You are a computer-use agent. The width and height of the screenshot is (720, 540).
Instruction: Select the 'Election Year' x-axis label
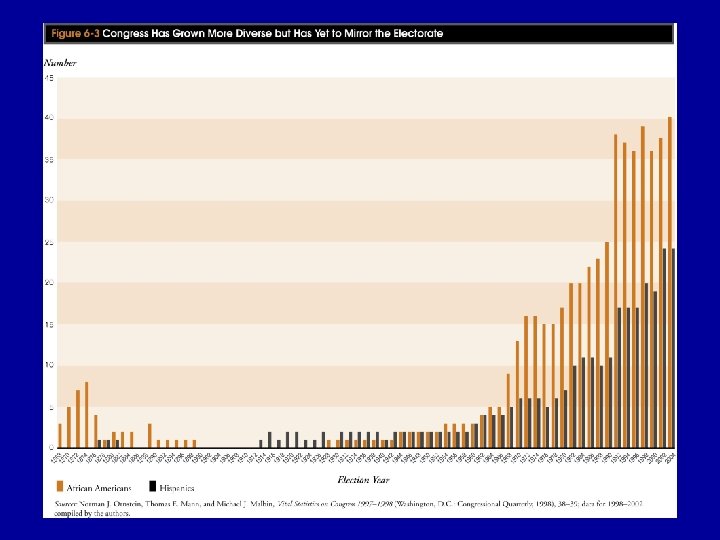363,480
